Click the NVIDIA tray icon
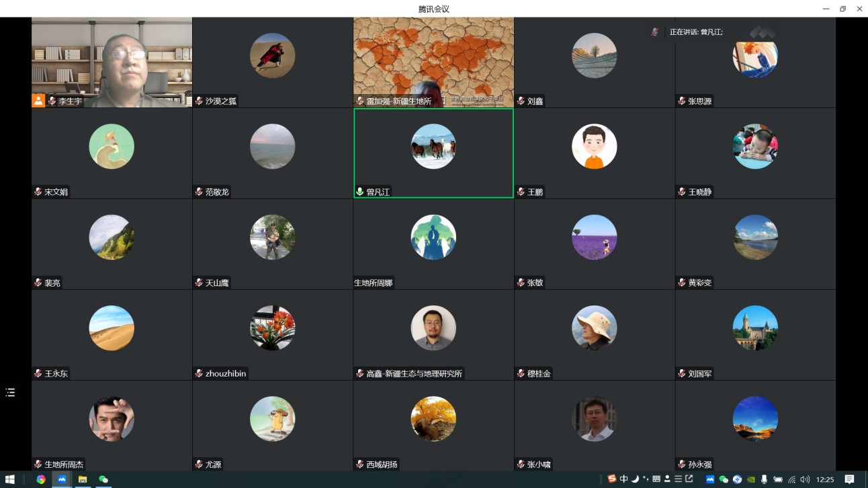The width and height of the screenshot is (868, 488). 750,479
